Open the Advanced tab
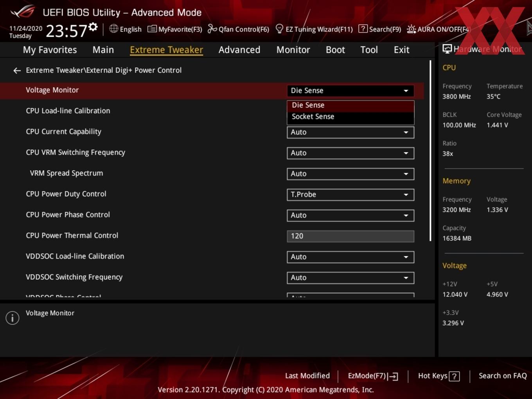This screenshot has height=399, width=532. (239, 50)
